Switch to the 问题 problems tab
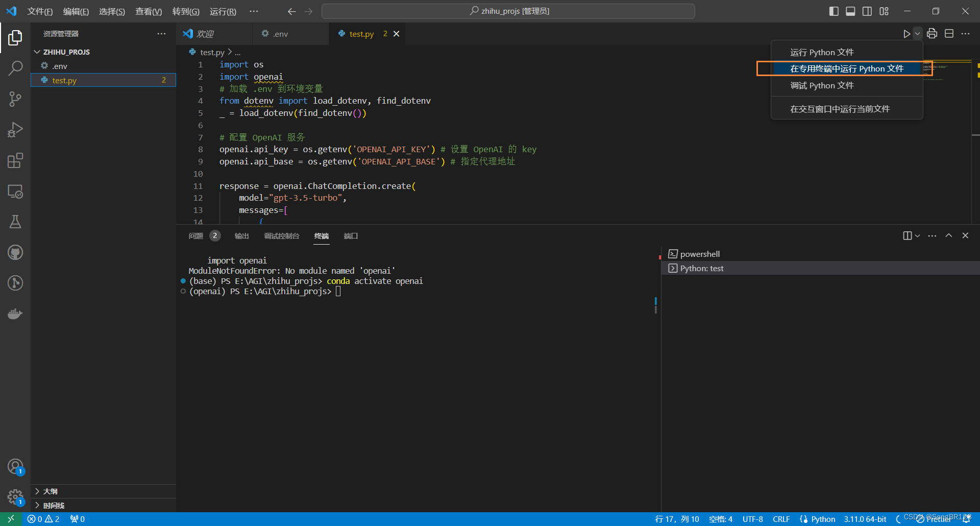980x526 pixels. [204, 235]
